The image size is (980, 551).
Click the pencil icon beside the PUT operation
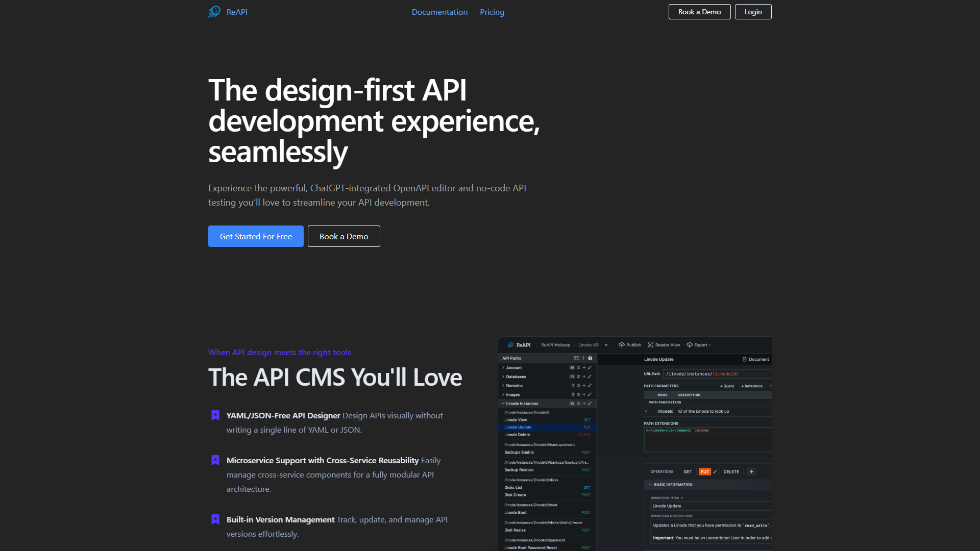[x=715, y=472]
